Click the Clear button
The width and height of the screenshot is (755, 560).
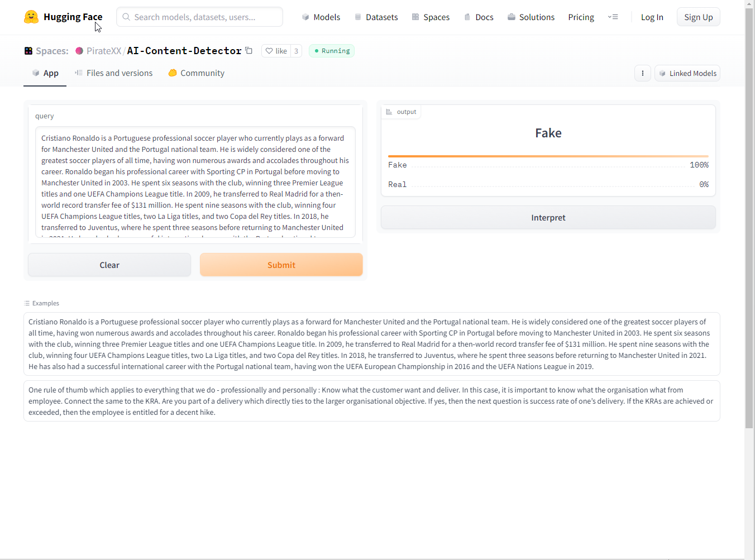(109, 265)
